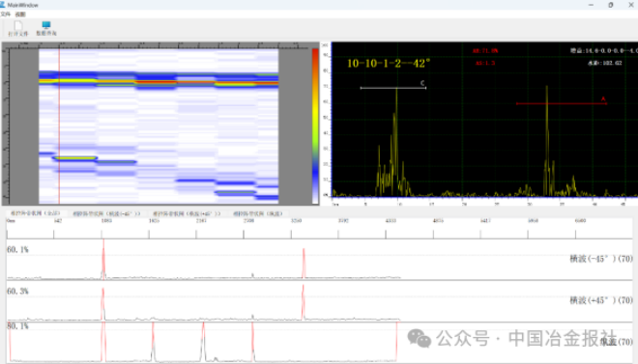Screen dimensions: 638x364
Task: Click the rainbow color scale bar
Action: [315, 126]
